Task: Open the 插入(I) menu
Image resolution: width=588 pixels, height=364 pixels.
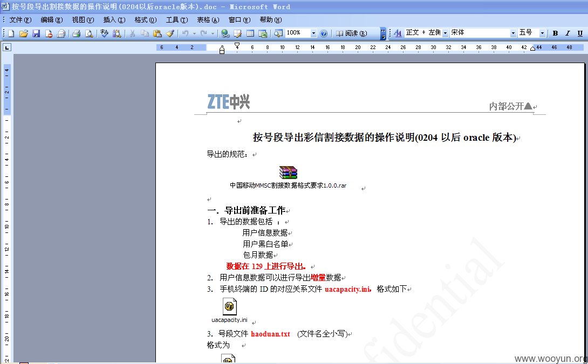Action: pyautogui.click(x=114, y=20)
